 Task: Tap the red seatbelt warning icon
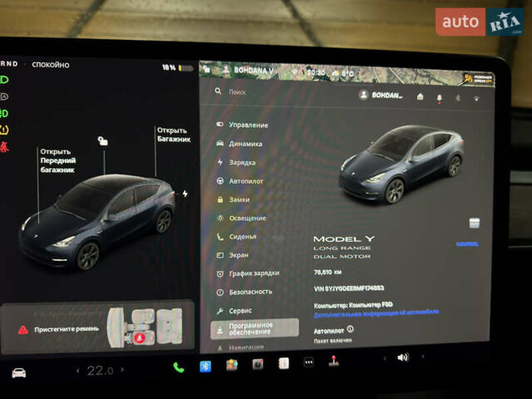(4, 146)
